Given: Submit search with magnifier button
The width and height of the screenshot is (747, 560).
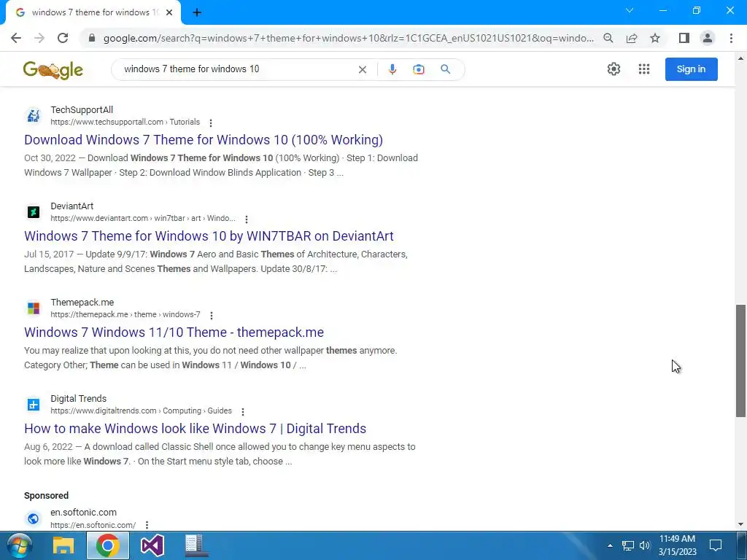Looking at the screenshot, I should click(446, 69).
